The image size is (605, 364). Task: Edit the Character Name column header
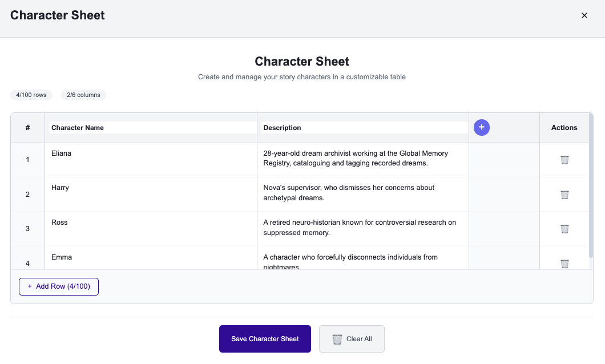[151, 128]
